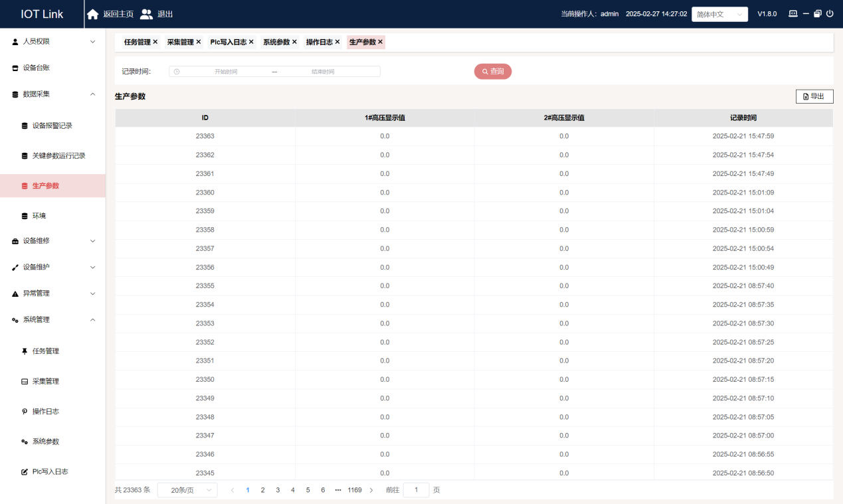Close the 生产参数 tab

click(x=381, y=42)
